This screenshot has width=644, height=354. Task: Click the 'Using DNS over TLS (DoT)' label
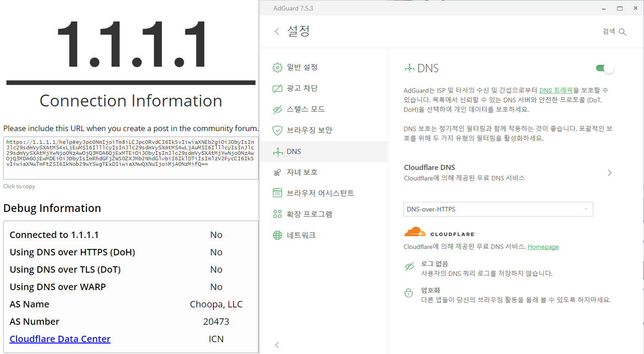click(x=65, y=269)
